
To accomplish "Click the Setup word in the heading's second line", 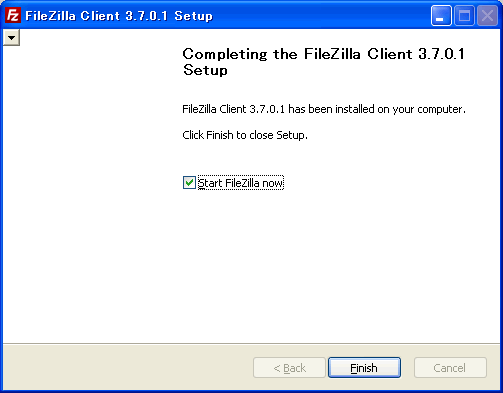I will coord(205,70).
